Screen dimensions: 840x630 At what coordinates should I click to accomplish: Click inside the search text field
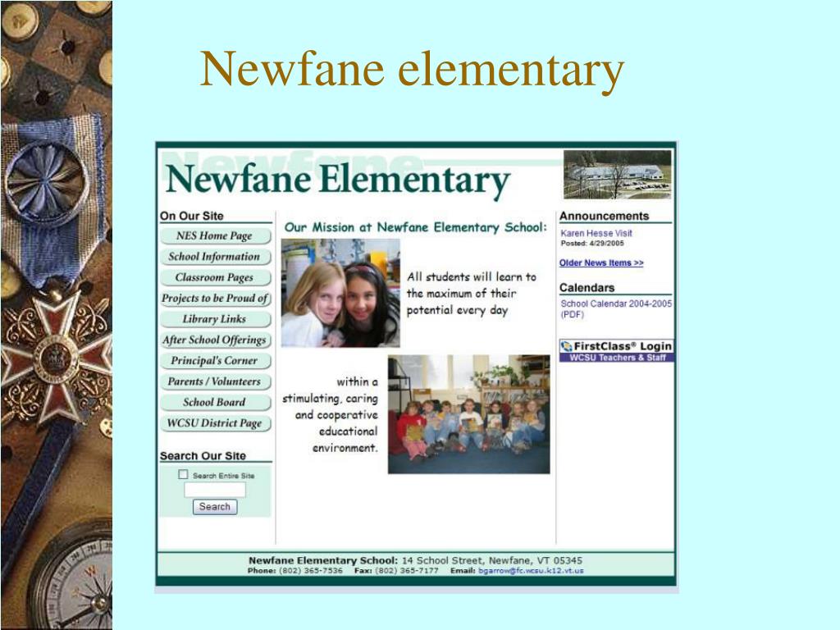pos(215,490)
